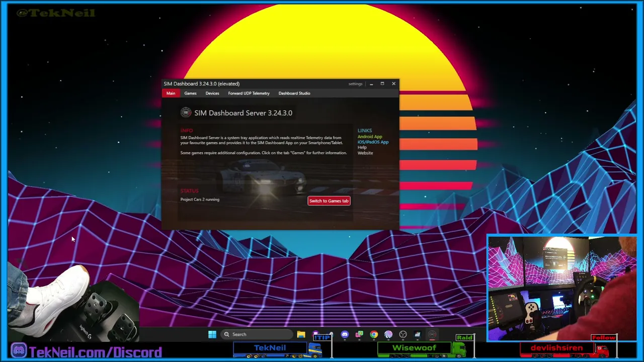Open the bar-chart app icon on the taskbar
Viewport: 644px width, 362px height.
pos(418,334)
